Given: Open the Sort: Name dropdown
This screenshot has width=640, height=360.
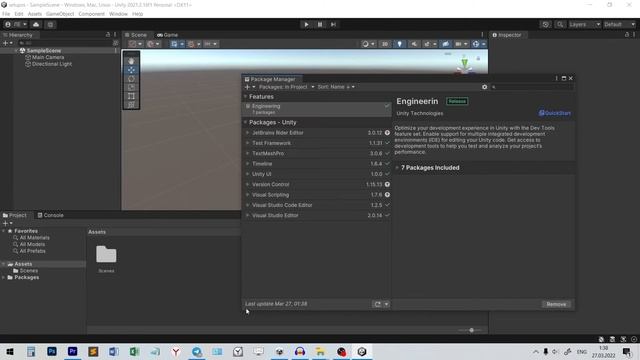Looking at the screenshot, I should point(336,87).
